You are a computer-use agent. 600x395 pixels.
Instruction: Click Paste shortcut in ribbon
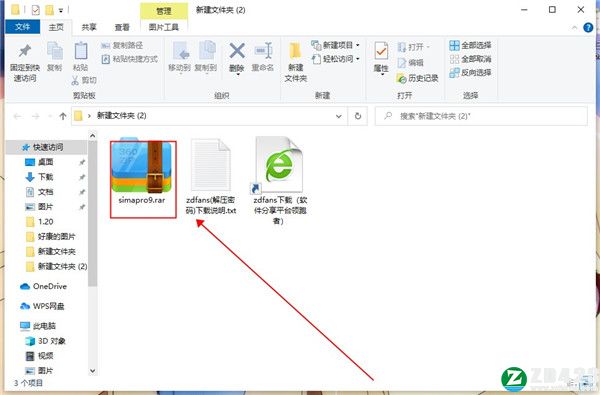(x=130, y=59)
